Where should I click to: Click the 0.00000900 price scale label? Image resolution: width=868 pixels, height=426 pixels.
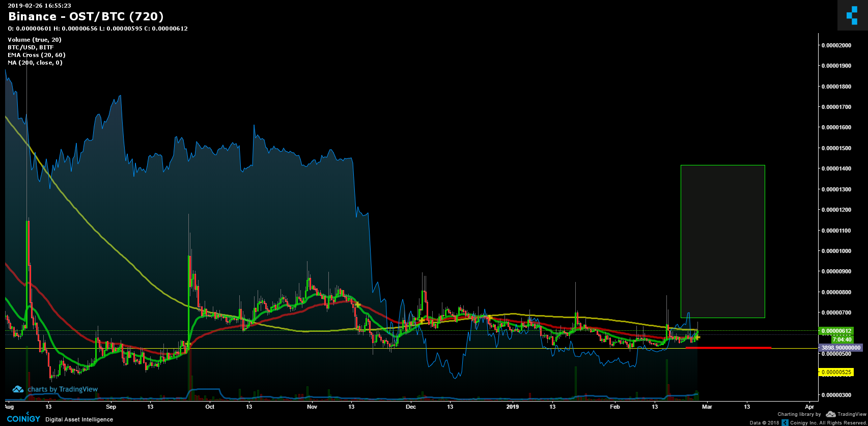836,271
